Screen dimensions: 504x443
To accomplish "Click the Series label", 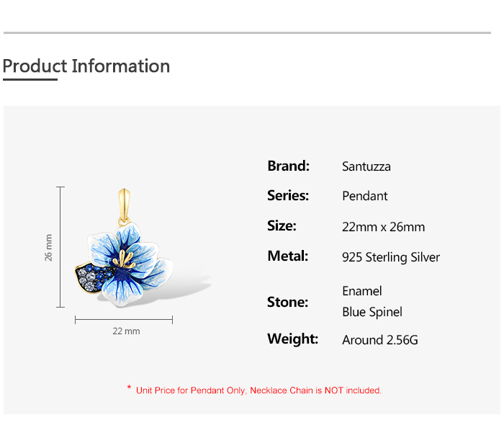I will click(288, 196).
